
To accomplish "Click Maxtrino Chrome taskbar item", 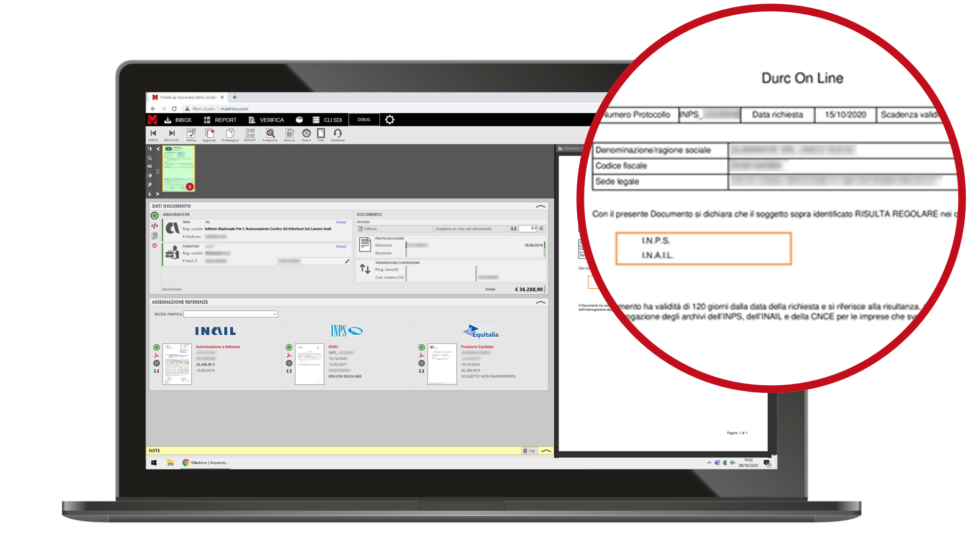I will [206, 463].
